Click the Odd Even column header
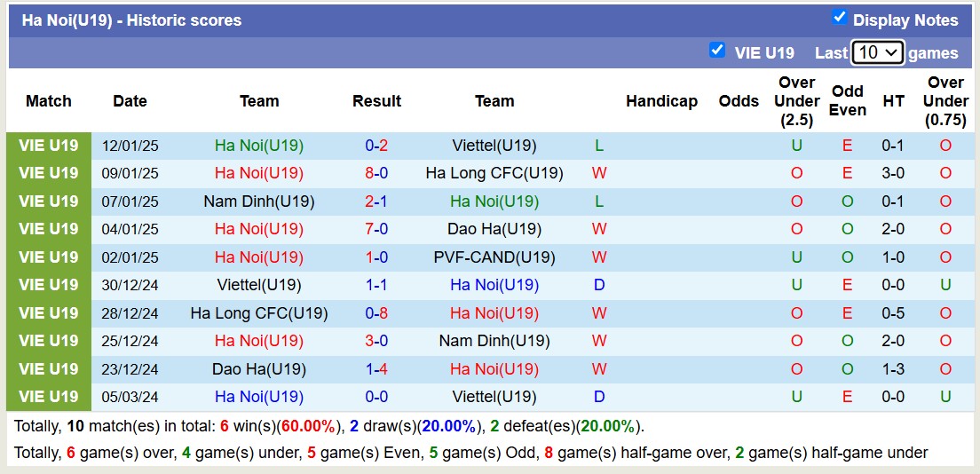The width and height of the screenshot is (980, 474). coord(847,101)
